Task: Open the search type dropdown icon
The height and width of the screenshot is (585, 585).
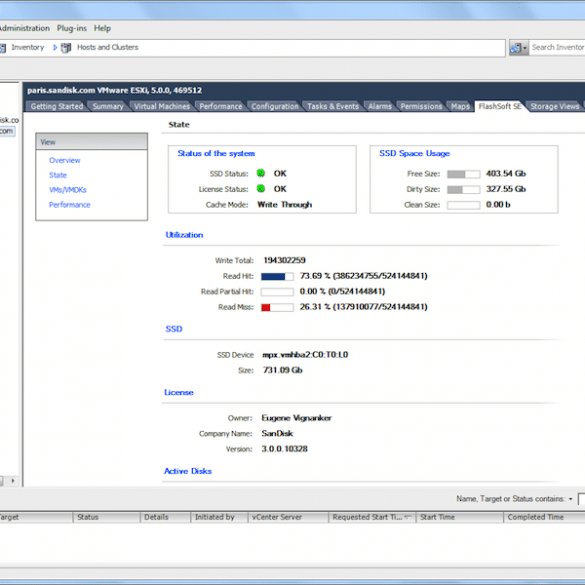Action: click(518, 48)
